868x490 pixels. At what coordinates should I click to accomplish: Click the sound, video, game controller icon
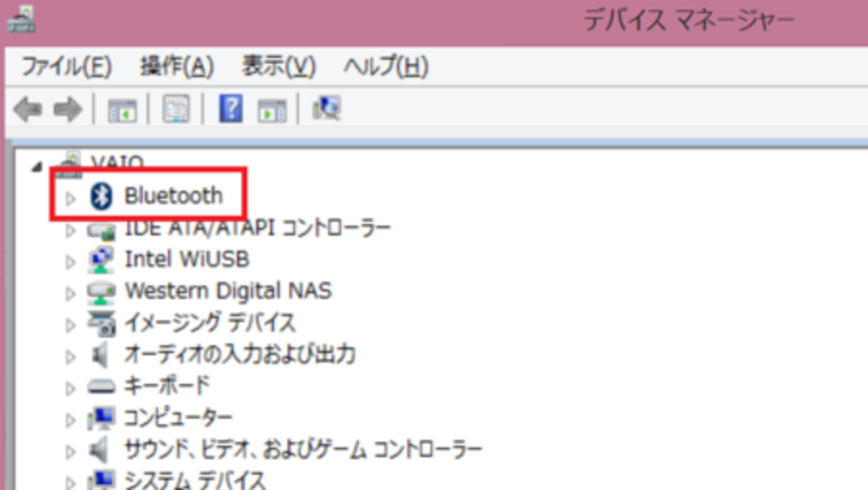(100, 451)
